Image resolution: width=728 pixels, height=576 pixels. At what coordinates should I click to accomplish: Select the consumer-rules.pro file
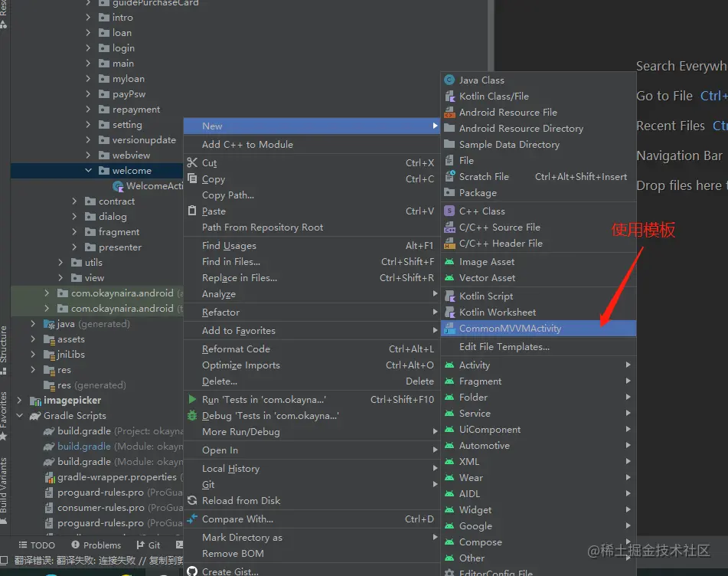(x=114, y=508)
